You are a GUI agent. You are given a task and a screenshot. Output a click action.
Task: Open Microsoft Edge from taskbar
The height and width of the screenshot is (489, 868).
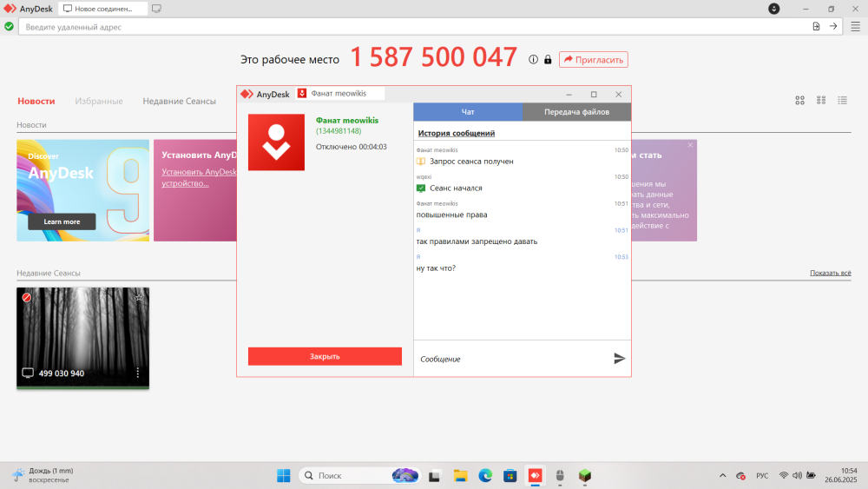click(x=485, y=475)
